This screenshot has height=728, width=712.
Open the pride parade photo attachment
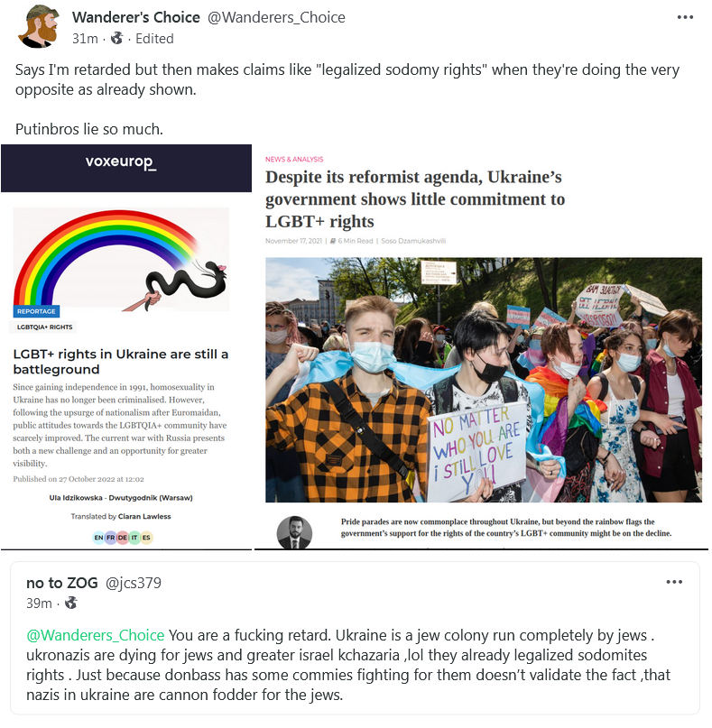(484, 380)
